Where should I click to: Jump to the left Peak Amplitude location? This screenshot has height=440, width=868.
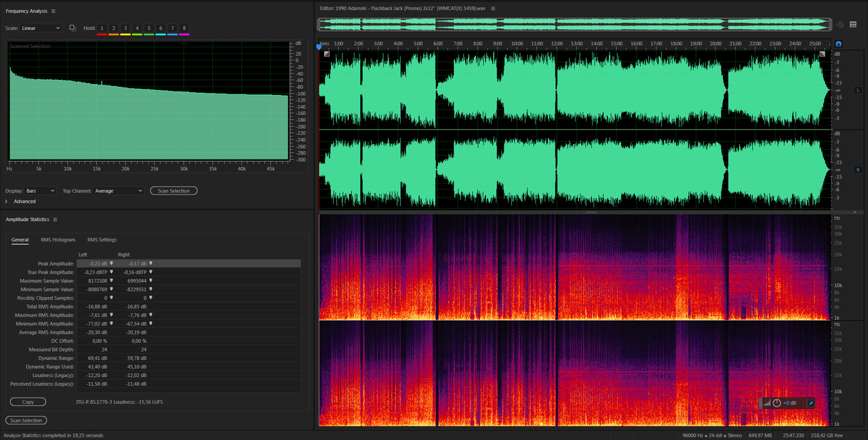point(111,263)
